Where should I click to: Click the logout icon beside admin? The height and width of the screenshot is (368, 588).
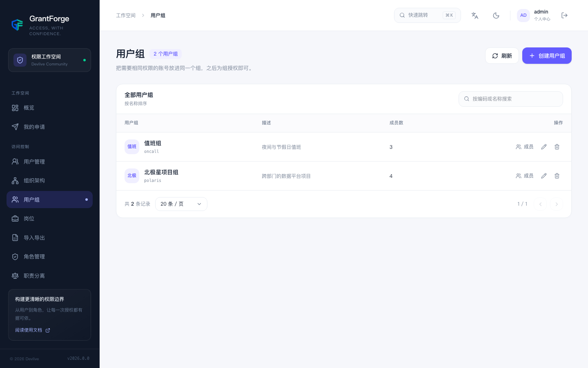coord(565,16)
